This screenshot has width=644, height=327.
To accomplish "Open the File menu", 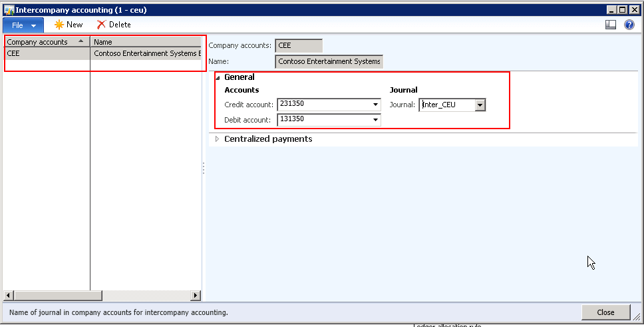I will [23, 25].
